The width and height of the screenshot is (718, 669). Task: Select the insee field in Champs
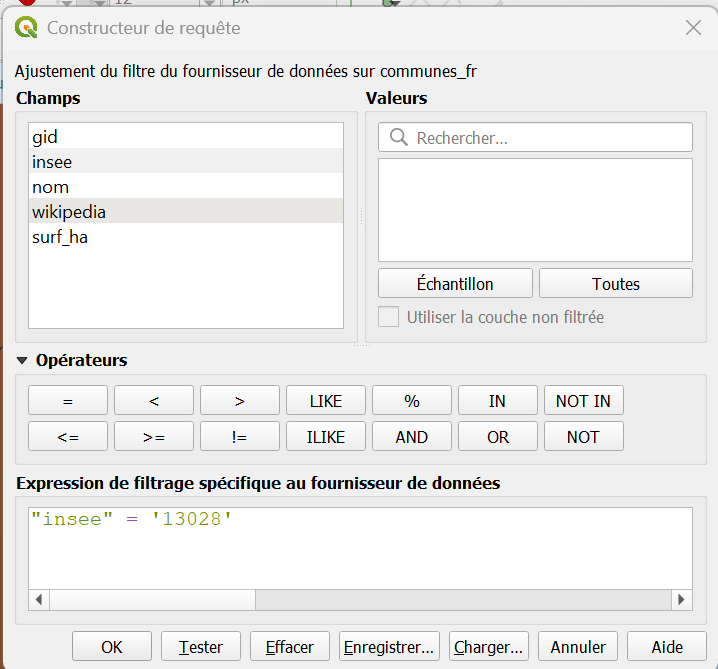coord(185,161)
